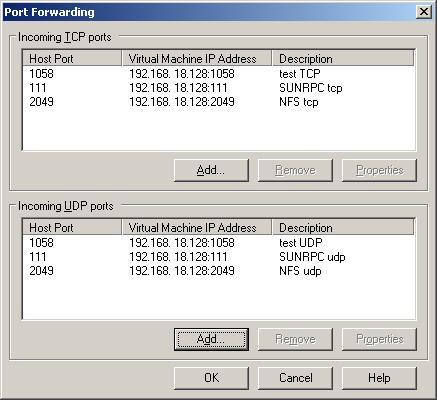Open Help for port forwarding
Viewport: 437px width, 400px height.
click(379, 378)
